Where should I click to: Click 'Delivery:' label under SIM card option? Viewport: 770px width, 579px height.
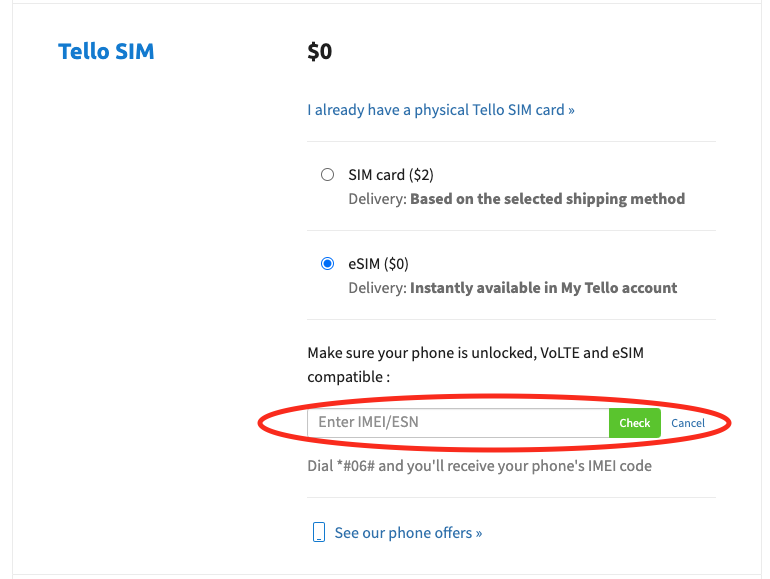point(378,199)
